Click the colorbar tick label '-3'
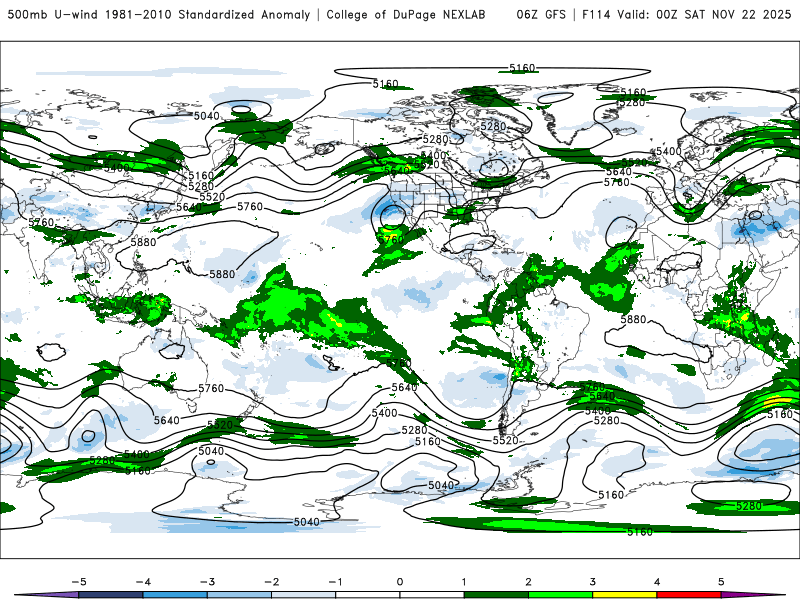This screenshot has width=800, height=600. [207, 582]
